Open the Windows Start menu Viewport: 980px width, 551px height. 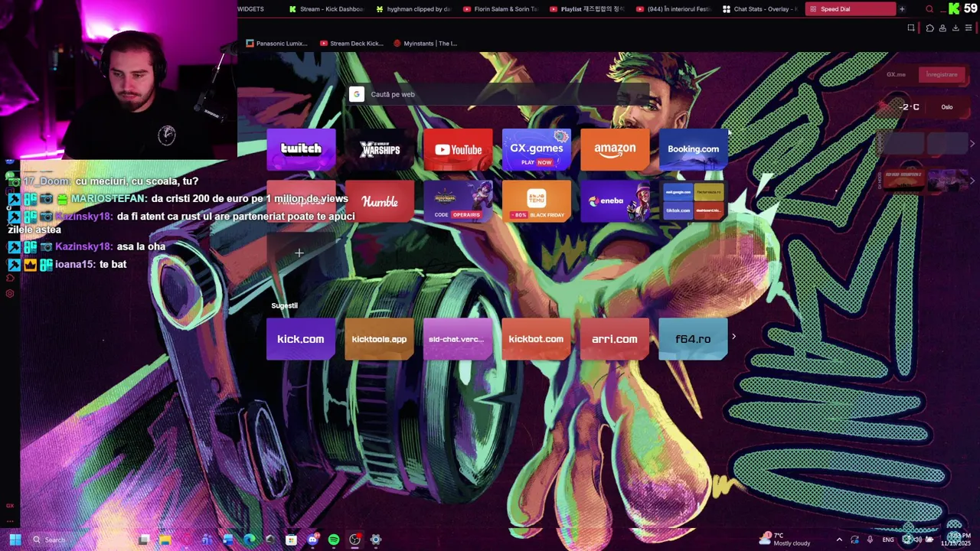click(x=15, y=540)
